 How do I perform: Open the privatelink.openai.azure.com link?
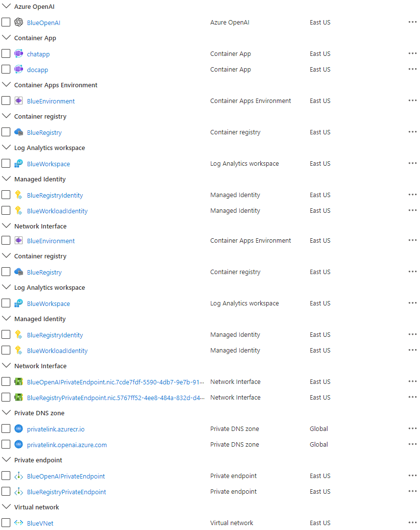point(67,445)
